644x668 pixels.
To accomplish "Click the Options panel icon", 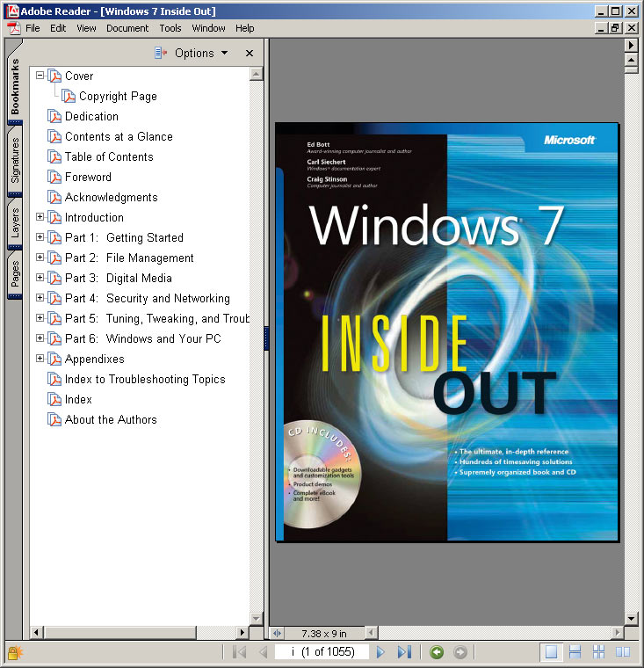I will point(161,54).
